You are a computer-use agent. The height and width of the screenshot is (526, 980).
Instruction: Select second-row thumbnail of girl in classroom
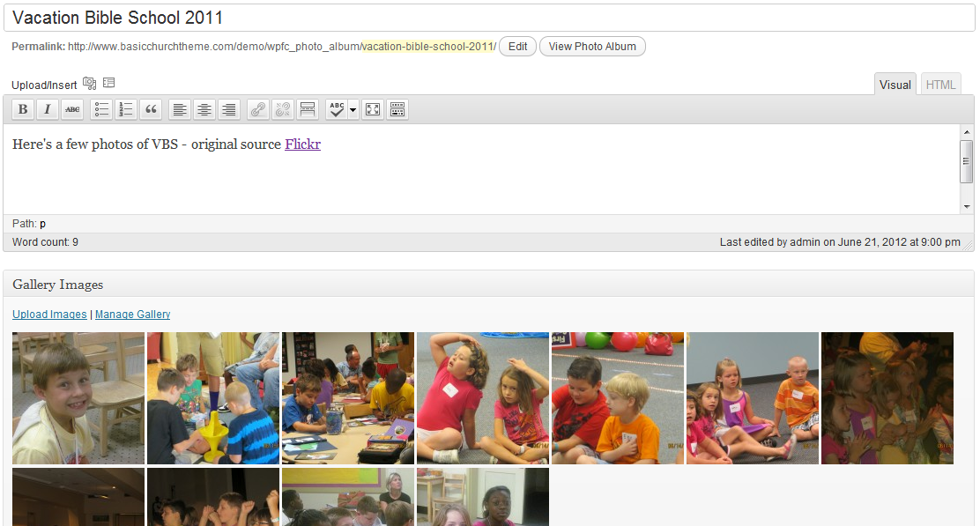click(482, 497)
